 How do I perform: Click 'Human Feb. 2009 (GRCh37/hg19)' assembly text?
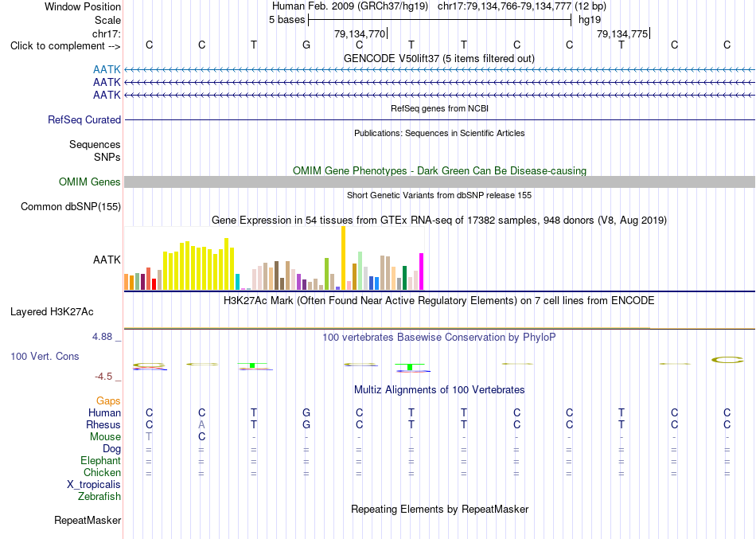[x=350, y=6]
